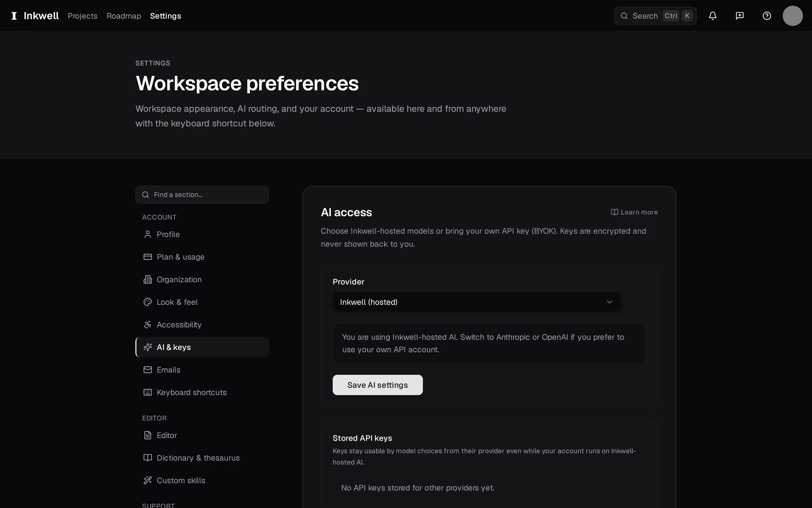Click the top Search box
812x508 pixels.
[x=655, y=16]
